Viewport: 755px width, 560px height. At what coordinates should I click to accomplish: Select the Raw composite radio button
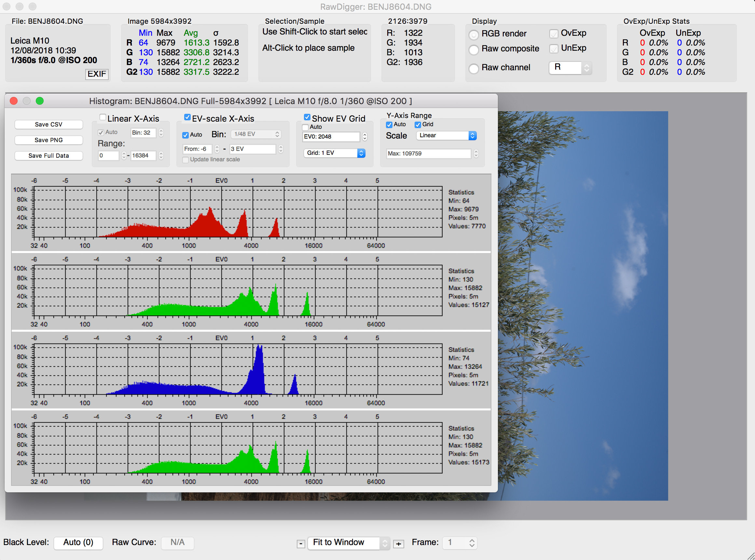coord(474,50)
